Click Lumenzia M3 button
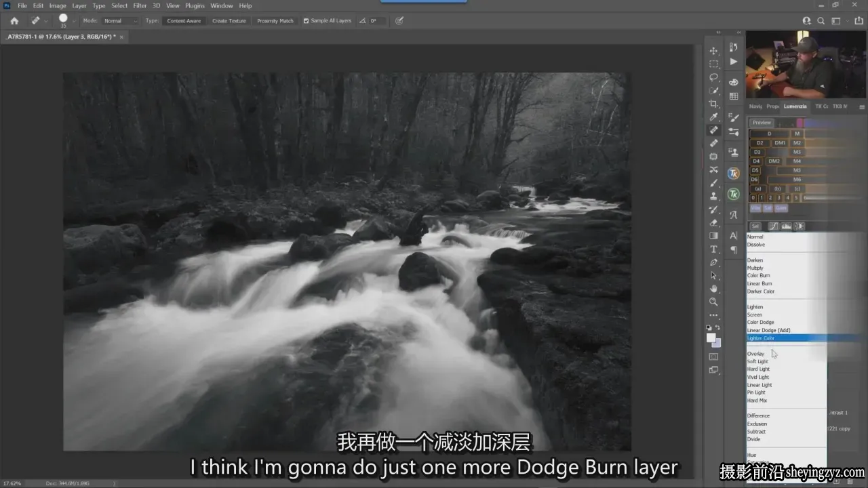This screenshot has height=488, width=868. (x=797, y=152)
